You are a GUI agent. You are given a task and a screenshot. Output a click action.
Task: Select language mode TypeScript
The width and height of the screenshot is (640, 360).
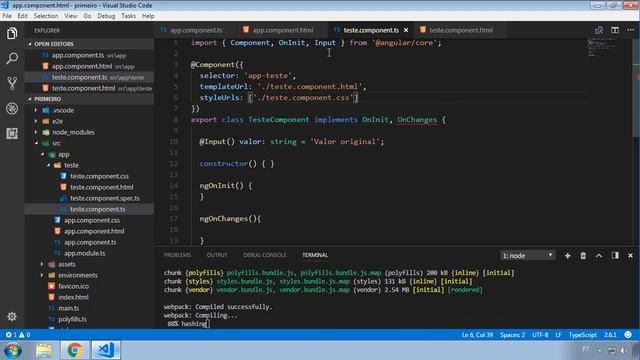(582, 335)
